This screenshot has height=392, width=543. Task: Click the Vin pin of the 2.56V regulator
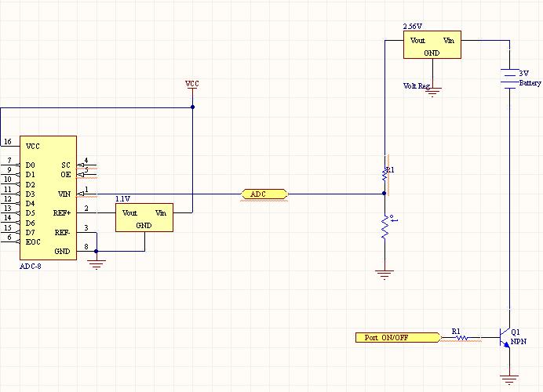(x=449, y=41)
